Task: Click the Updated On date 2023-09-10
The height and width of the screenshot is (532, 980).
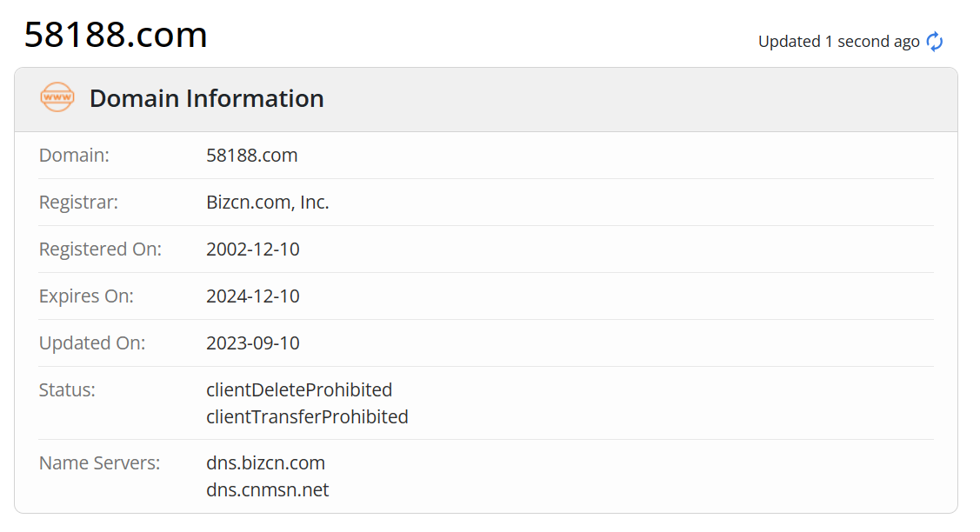Action: pyautogui.click(x=253, y=342)
